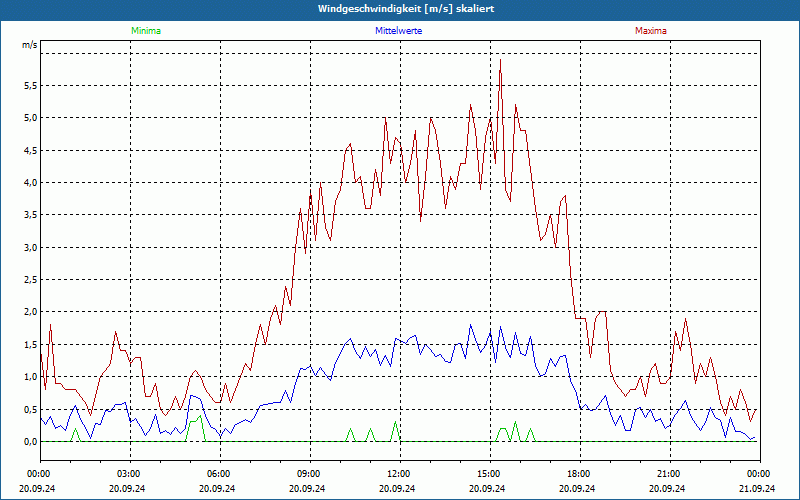Click the highest red Maxima peak near 15:00
The height and width of the screenshot is (500, 800).
click(x=501, y=60)
